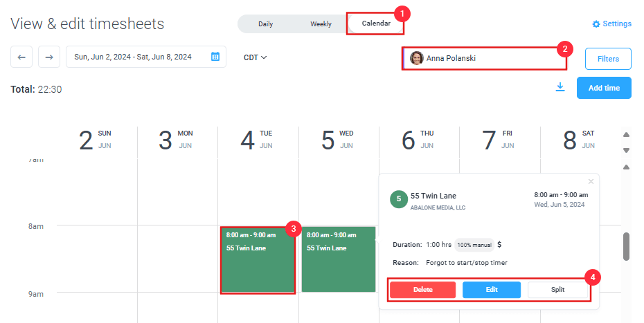Click the date range input field
644x323 pixels.
pyautogui.click(x=146, y=57)
